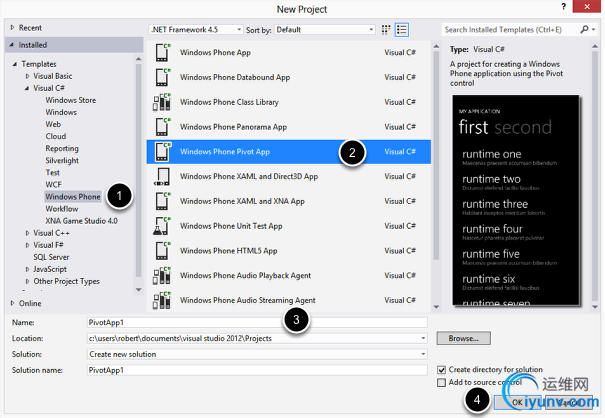This screenshot has width=605, height=418.
Task: Collapse the Installed section
Action: tap(12, 45)
